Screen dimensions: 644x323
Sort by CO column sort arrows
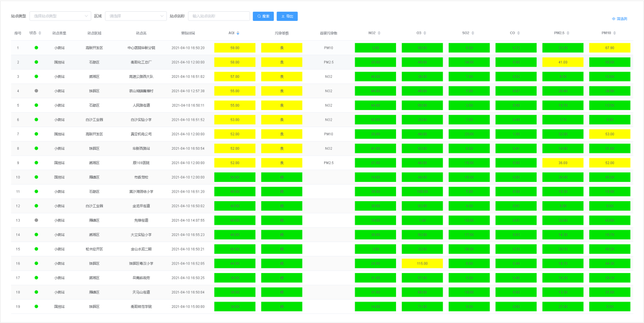[x=519, y=33]
